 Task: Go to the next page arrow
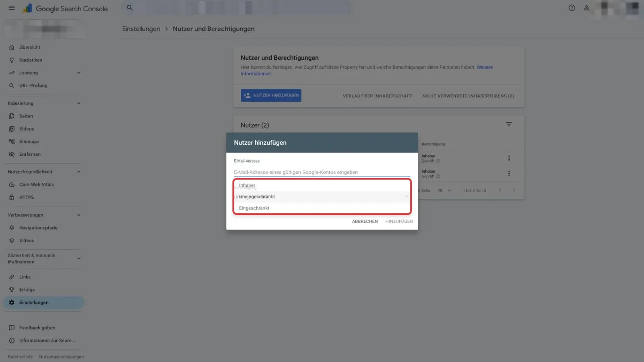point(514,190)
